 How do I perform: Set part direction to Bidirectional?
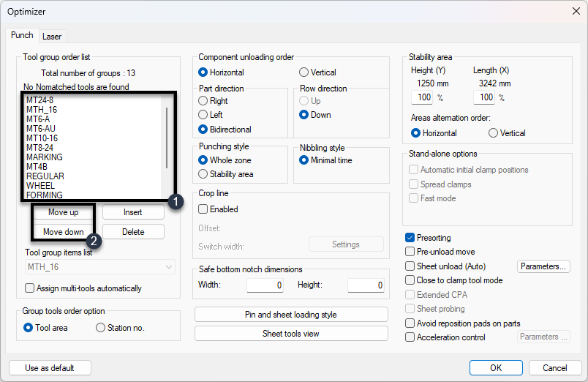click(225, 129)
